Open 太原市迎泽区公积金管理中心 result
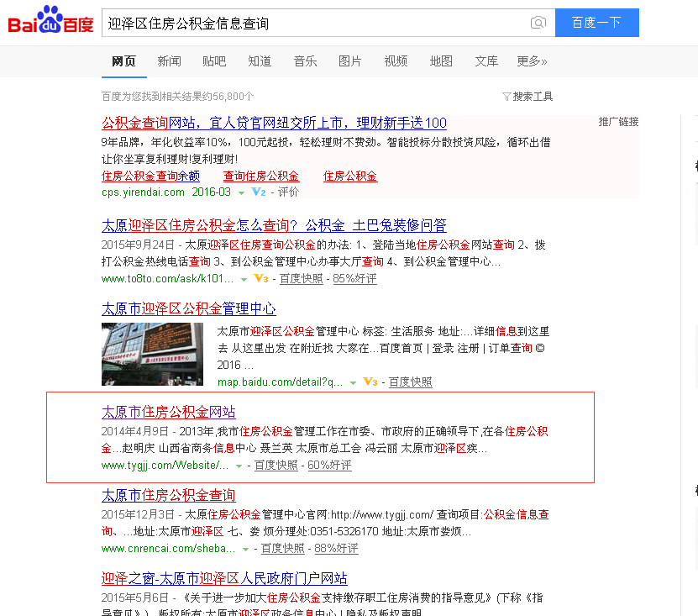The width and height of the screenshot is (698, 616). pyautogui.click(x=189, y=308)
